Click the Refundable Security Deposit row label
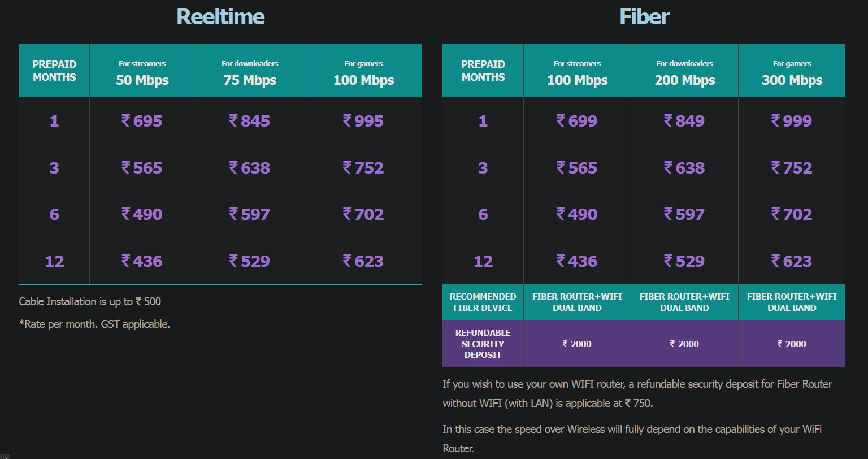This screenshot has height=459, width=868. 483,344
